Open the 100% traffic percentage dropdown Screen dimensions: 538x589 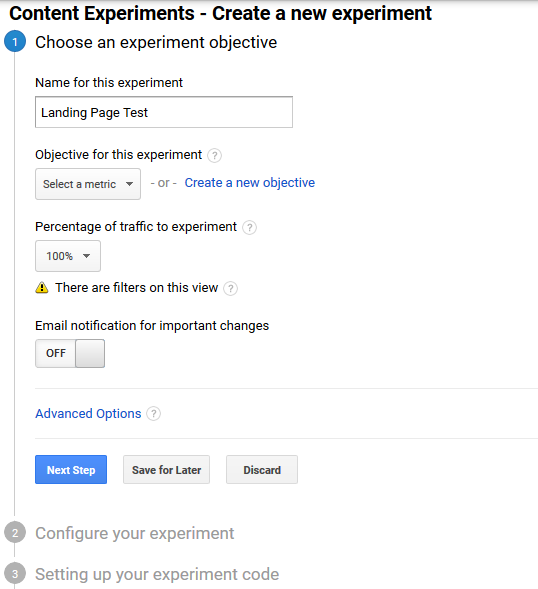click(68, 256)
